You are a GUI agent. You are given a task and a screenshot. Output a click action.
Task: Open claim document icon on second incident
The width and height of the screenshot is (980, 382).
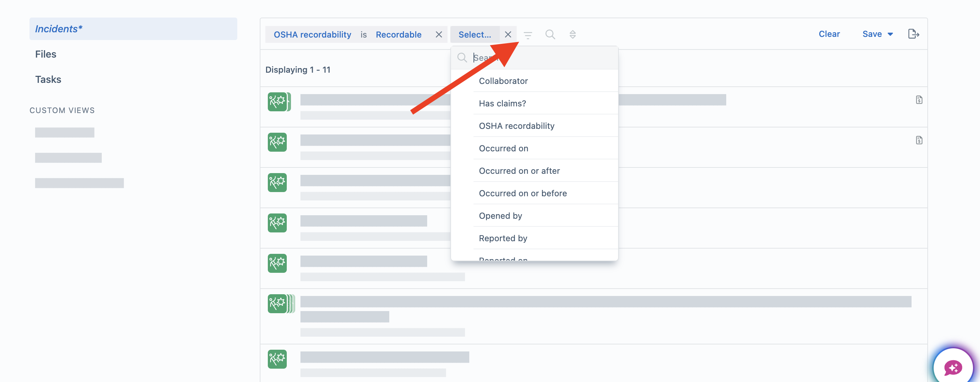coord(919,140)
